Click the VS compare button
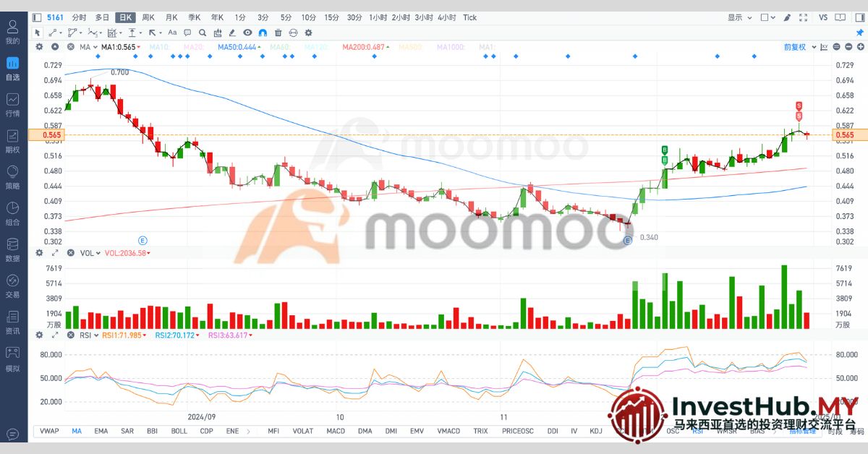The height and width of the screenshot is (454, 868). point(823,17)
